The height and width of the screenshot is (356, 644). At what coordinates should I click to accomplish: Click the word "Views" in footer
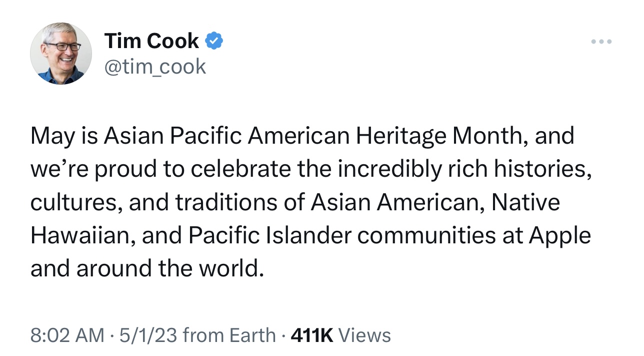coord(365,335)
